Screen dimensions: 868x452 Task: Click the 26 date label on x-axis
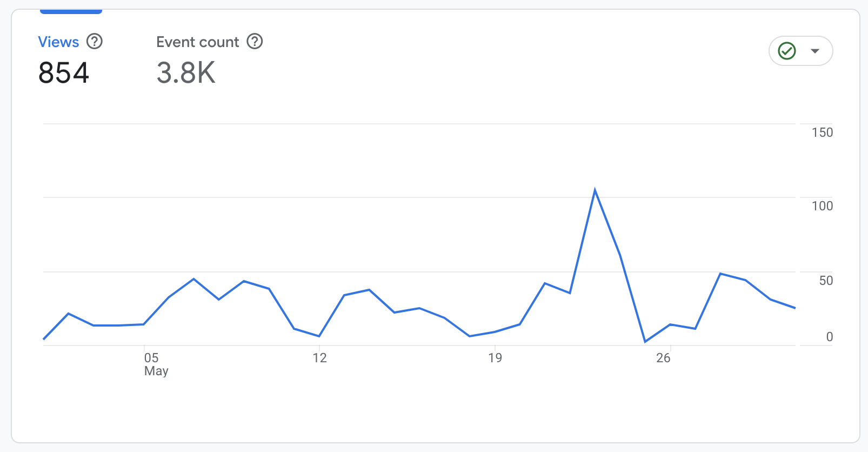pyautogui.click(x=663, y=358)
